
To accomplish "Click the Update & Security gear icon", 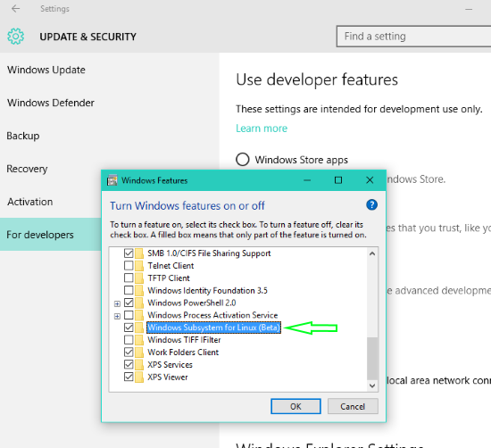I will 16,37.
